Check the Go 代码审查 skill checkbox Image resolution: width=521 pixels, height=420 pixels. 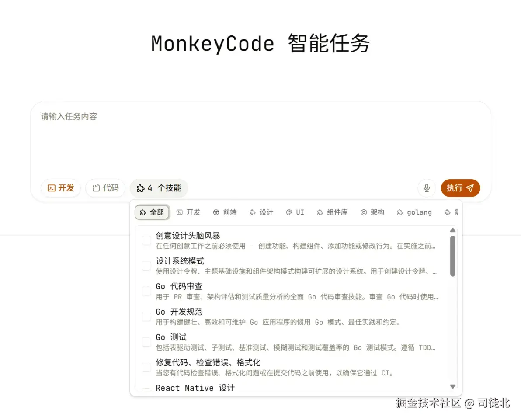[146, 292]
